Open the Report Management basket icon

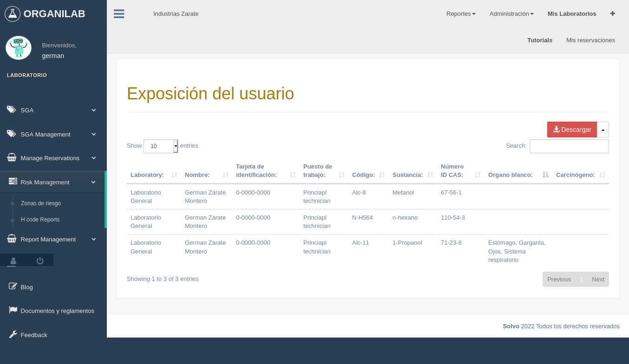pyautogui.click(x=12, y=239)
